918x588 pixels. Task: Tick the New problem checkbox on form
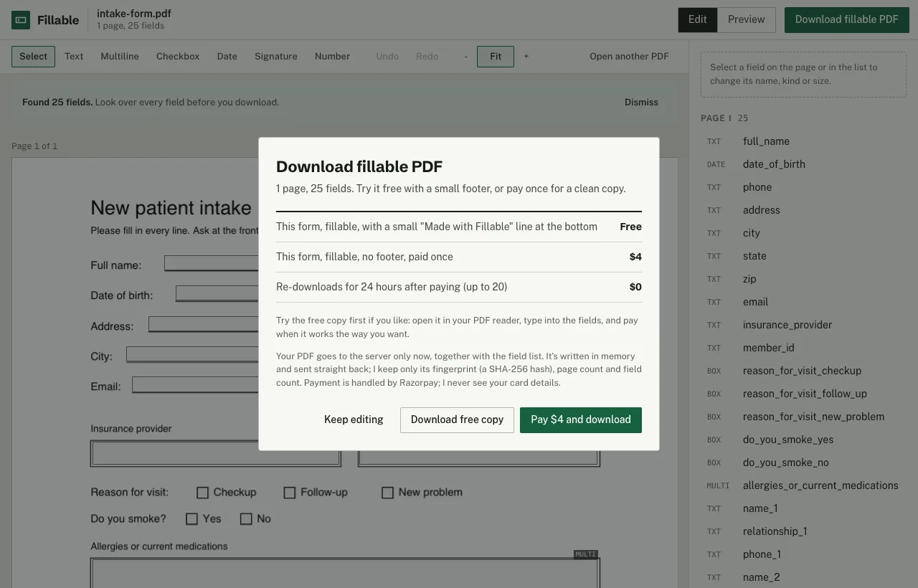coord(387,493)
